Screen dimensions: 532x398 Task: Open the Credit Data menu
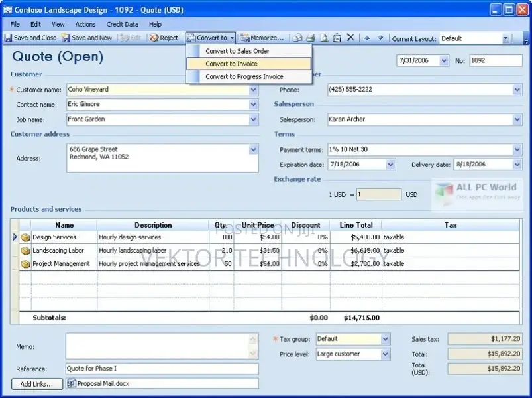(122, 24)
